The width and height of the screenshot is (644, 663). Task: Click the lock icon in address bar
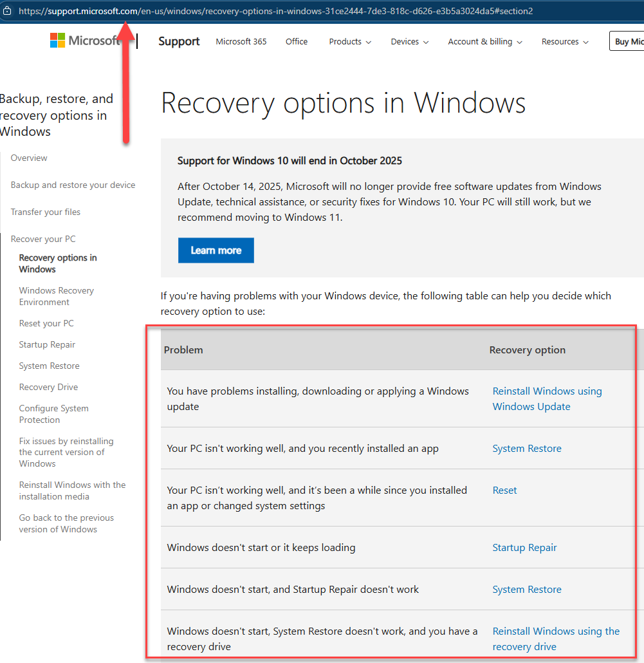tap(8, 12)
